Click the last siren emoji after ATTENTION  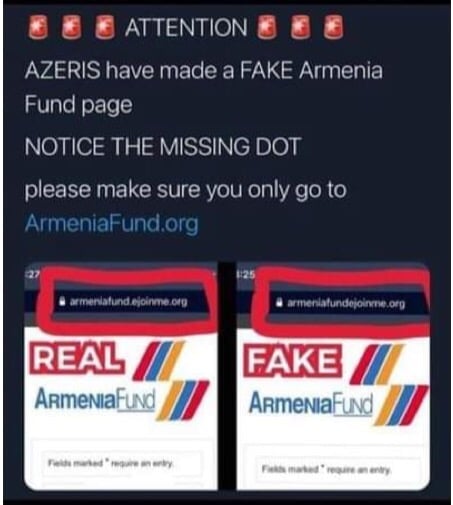coord(333,27)
